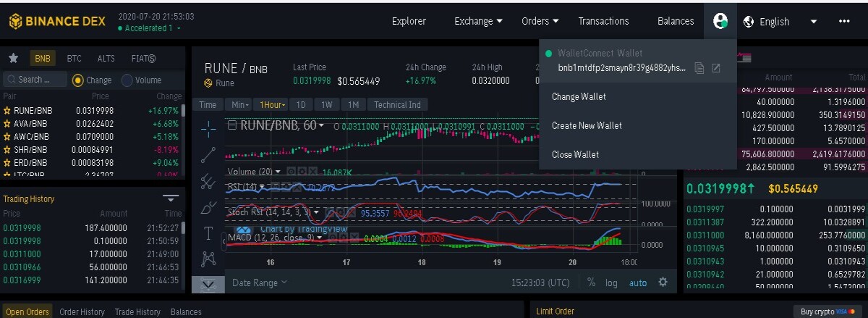Click the bottom expand icon of the chart drawing toolbar
Image resolution: width=868 pixels, height=318 pixels.
point(208,284)
